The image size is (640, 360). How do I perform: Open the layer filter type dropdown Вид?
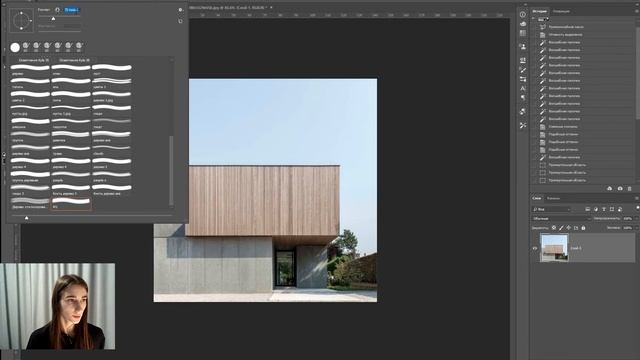[551, 209]
